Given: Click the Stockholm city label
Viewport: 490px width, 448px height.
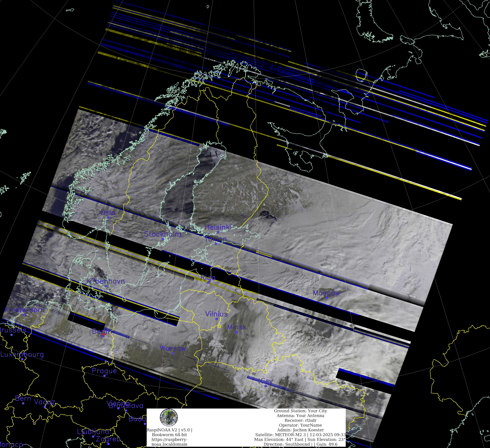Looking at the screenshot, I should 162,234.
